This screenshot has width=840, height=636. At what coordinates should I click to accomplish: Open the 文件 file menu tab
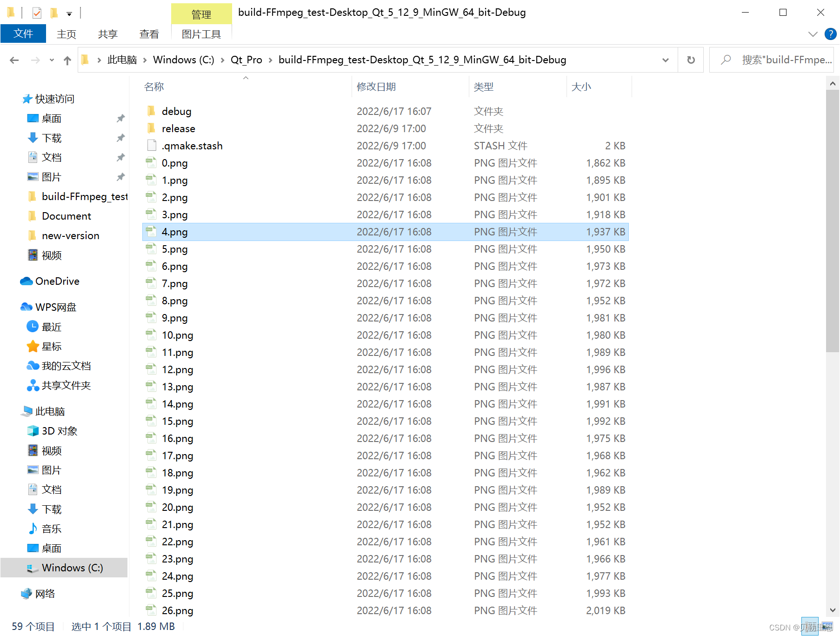click(x=23, y=33)
